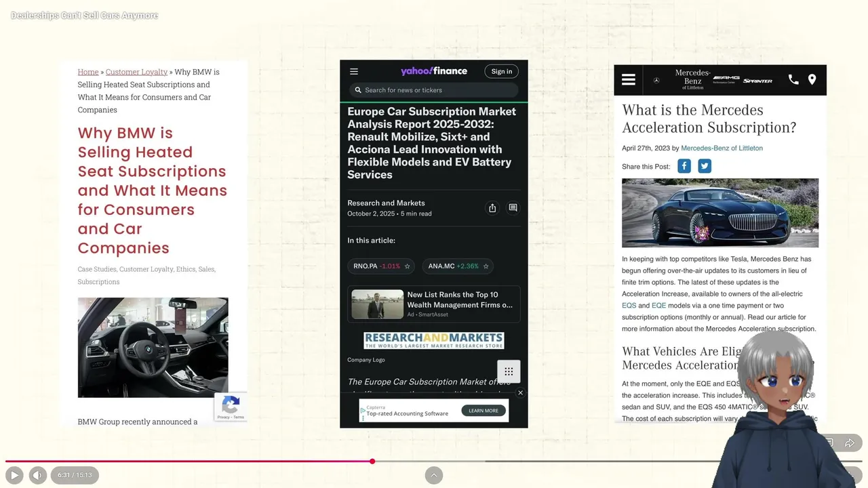This screenshot has width=868, height=488.
Task: Open the Mercedes site hamburger menu
Action: pos(629,80)
